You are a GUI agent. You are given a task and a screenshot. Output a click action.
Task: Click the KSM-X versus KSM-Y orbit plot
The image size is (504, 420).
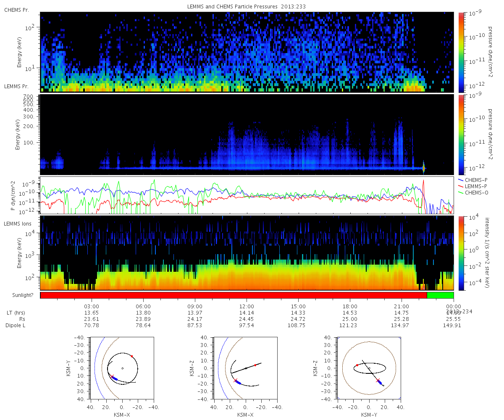click(x=122, y=367)
